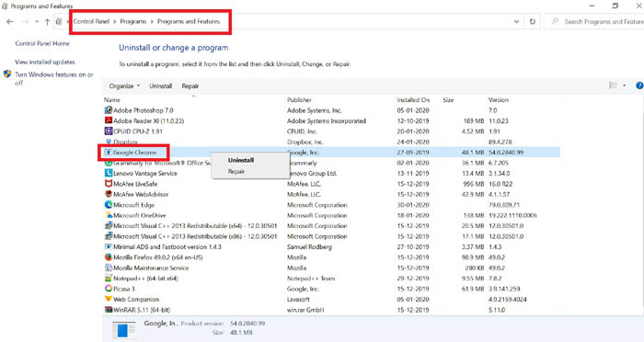Open Turn Windows features on or off
The image size is (644, 342).
click(54, 78)
